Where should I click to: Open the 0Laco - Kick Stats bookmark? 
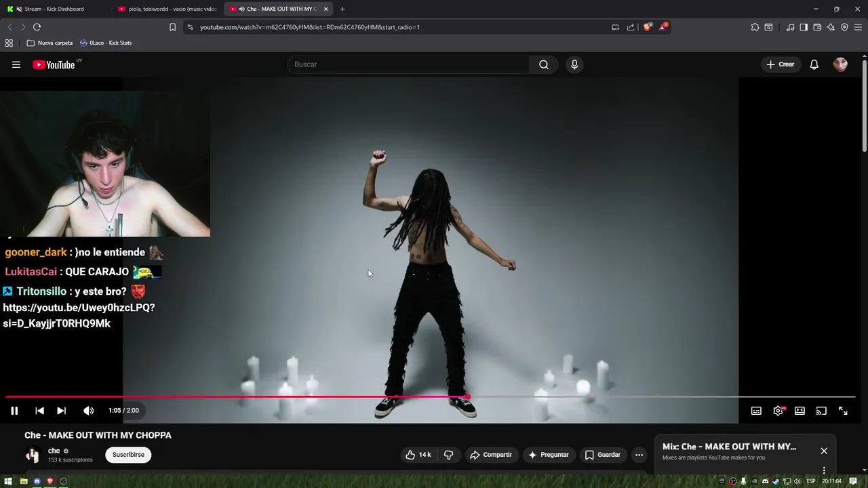tap(106, 43)
